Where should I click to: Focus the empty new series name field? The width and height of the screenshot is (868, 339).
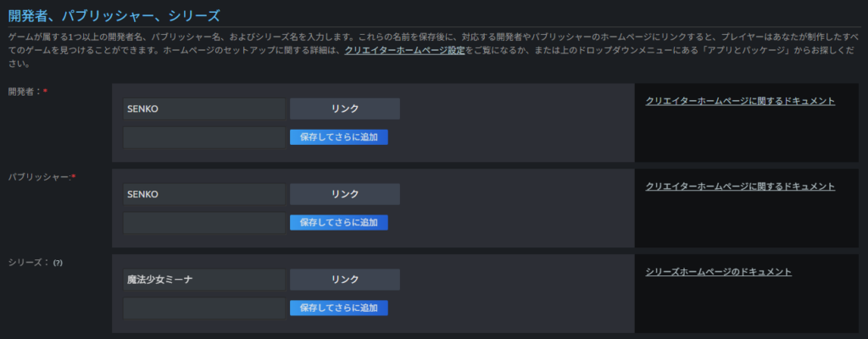point(204,308)
